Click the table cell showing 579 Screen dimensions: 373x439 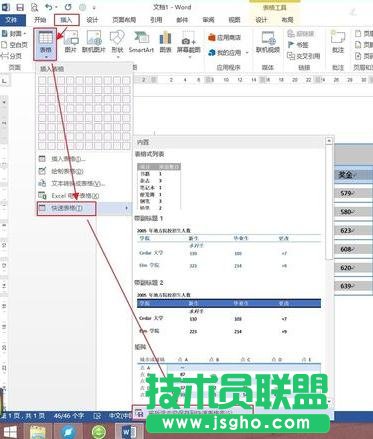tap(354, 193)
